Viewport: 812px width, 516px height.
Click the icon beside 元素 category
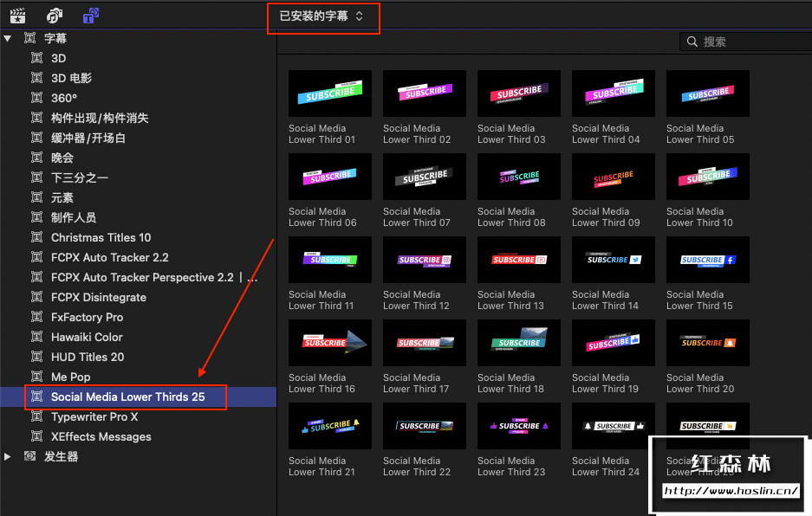(36, 197)
